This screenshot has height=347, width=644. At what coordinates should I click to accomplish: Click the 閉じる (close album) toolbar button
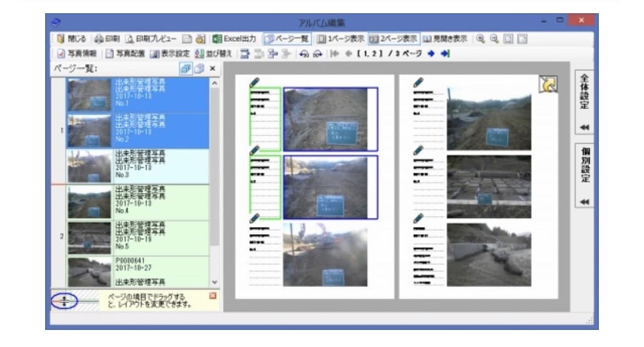point(72,39)
